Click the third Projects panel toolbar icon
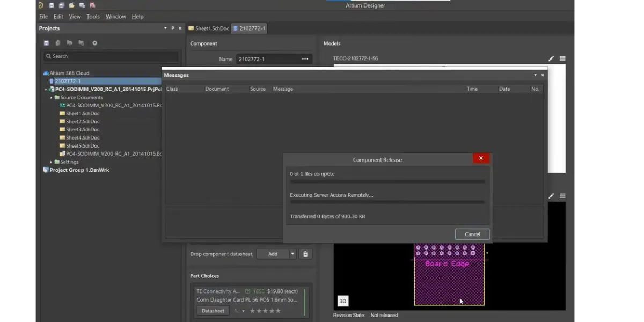The height and width of the screenshot is (322, 644). pos(70,43)
